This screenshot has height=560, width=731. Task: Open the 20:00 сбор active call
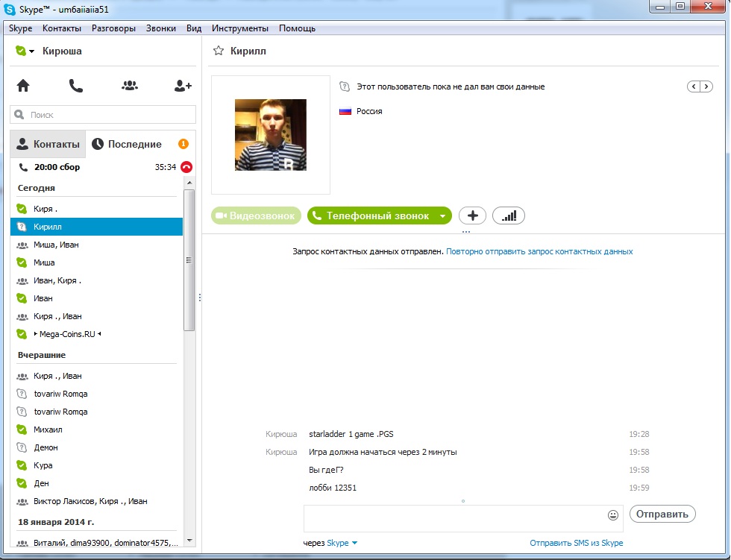point(97,167)
